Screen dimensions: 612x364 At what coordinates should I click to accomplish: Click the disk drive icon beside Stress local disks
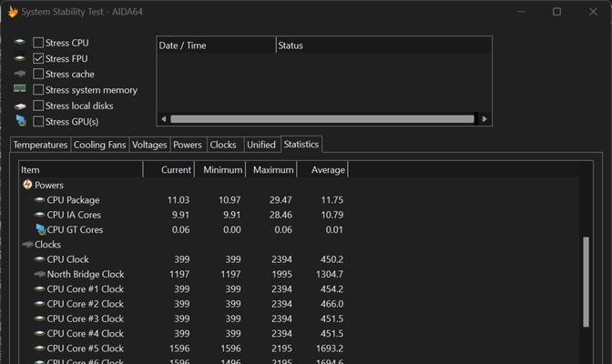(19, 106)
